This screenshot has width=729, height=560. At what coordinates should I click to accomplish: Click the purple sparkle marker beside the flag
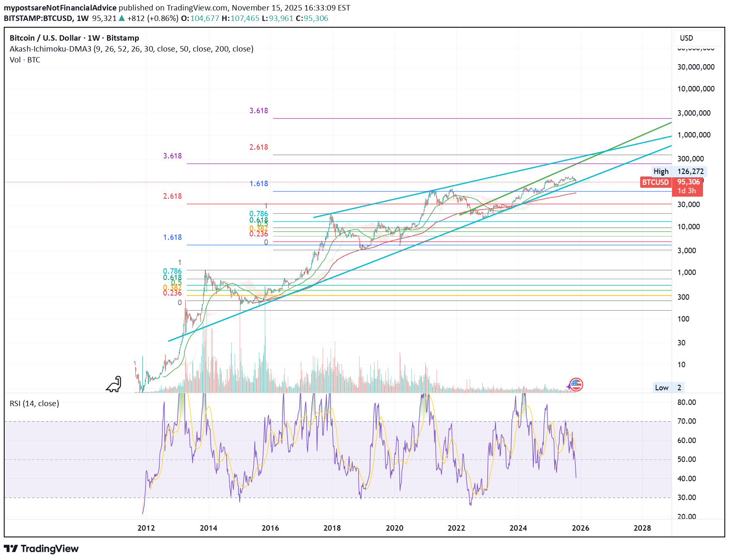[569, 386]
